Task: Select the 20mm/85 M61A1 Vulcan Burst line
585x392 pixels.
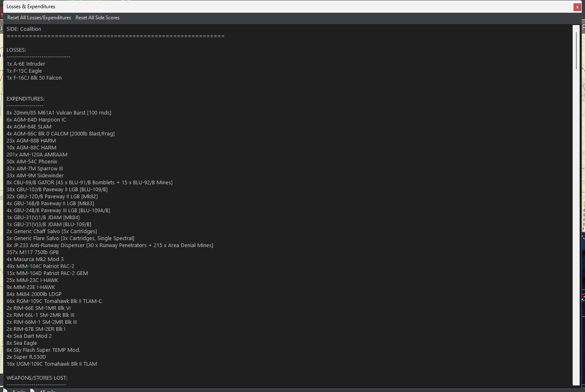Action: [59, 113]
